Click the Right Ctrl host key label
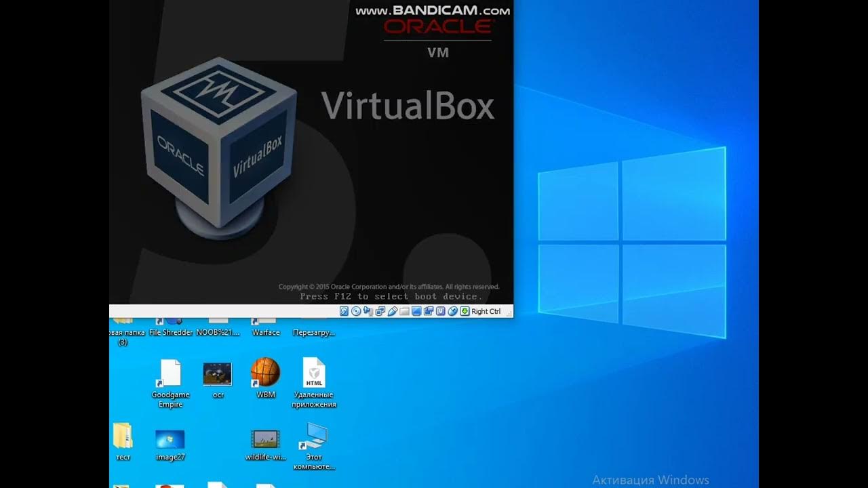Screen dimensions: 868x488 pos(486,311)
